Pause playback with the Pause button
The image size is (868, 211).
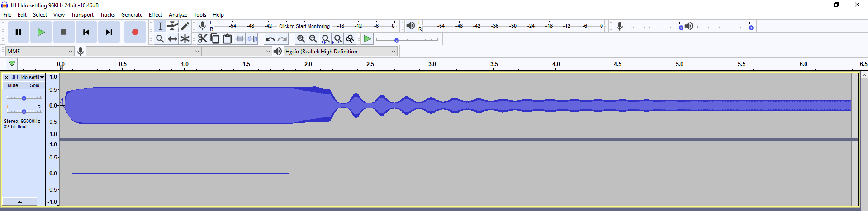pyautogui.click(x=19, y=32)
